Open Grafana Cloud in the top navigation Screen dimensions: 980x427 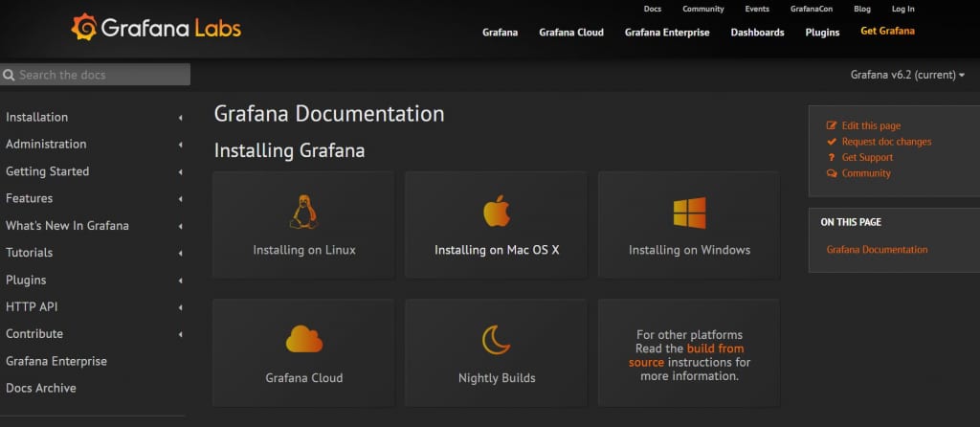[571, 33]
